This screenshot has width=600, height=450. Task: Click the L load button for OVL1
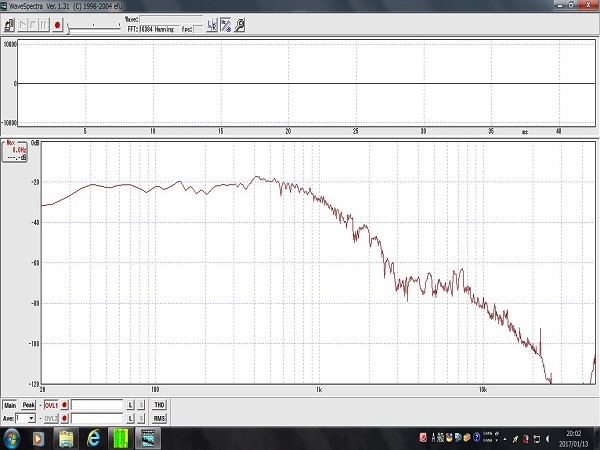click(130, 404)
